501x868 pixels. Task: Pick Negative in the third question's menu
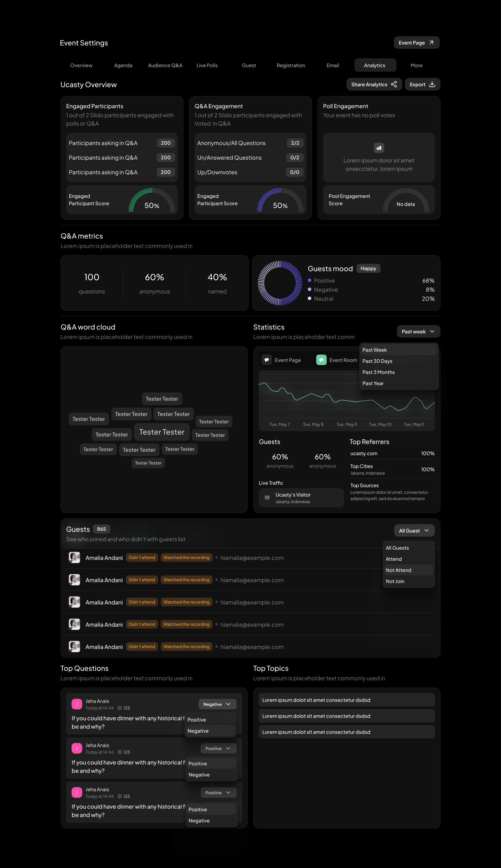point(211,820)
